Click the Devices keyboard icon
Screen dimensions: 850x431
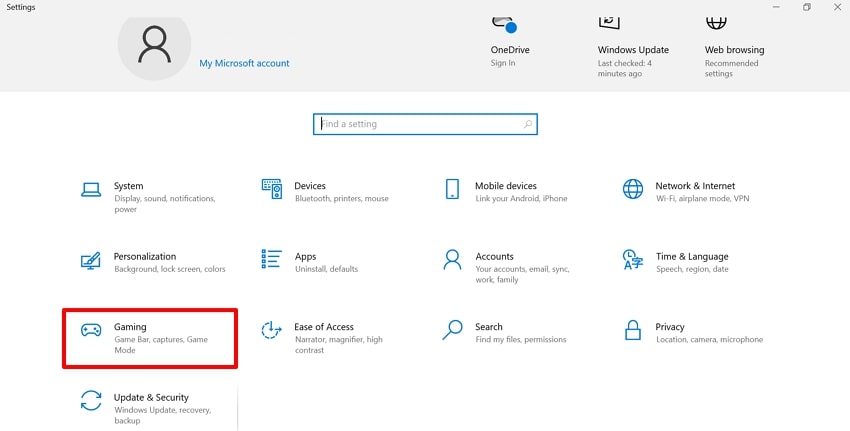click(271, 189)
